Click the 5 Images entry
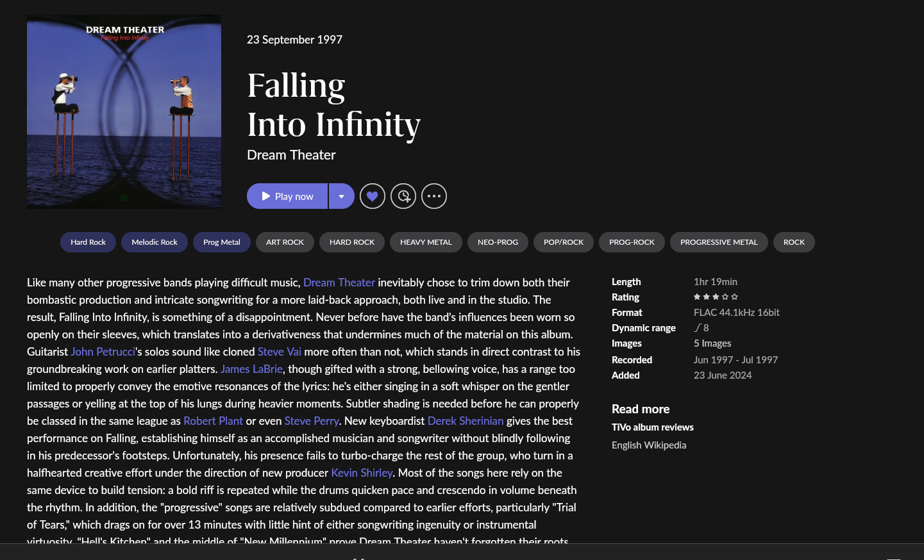Viewport: 924px width, 560px height. click(x=712, y=343)
